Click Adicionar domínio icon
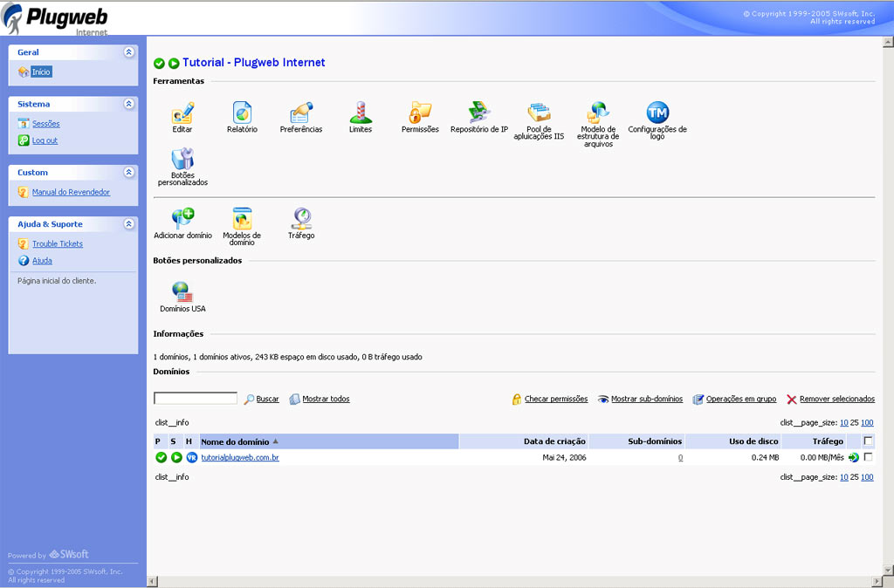Image resolution: width=894 pixels, height=588 pixels. coord(182,219)
